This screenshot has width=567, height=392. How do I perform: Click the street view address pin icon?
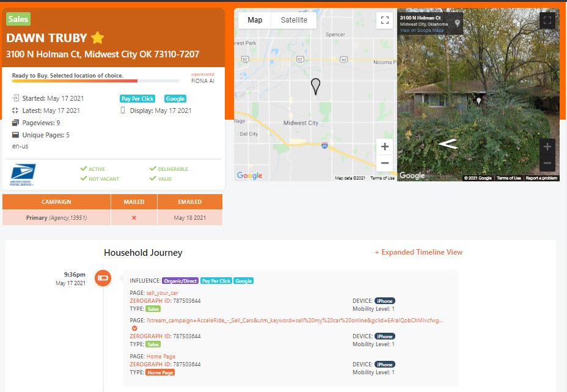click(x=458, y=23)
